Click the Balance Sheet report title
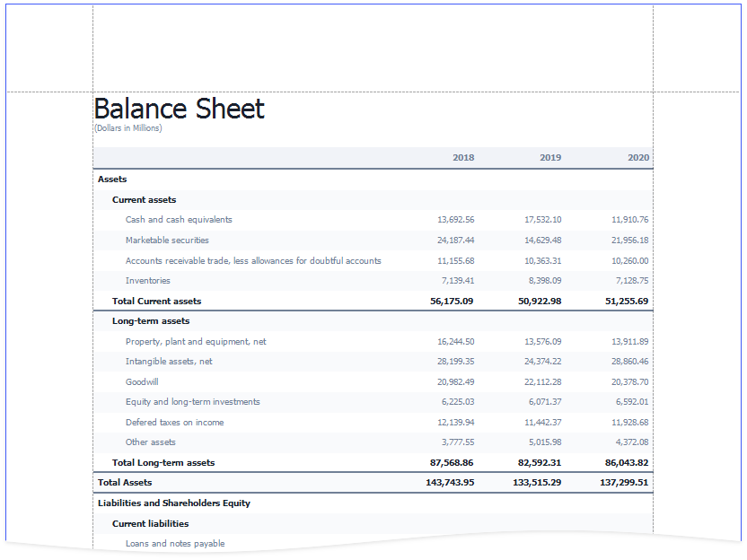 (x=180, y=109)
